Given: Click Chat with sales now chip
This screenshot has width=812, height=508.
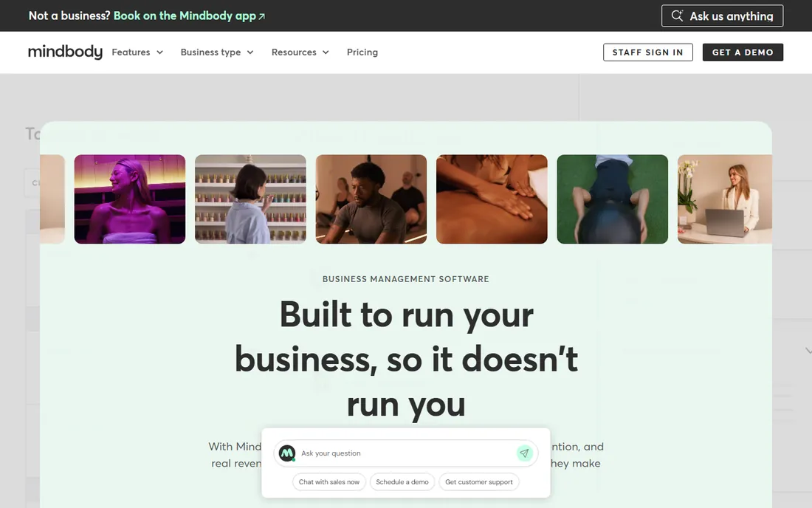Looking at the screenshot, I should tap(329, 481).
